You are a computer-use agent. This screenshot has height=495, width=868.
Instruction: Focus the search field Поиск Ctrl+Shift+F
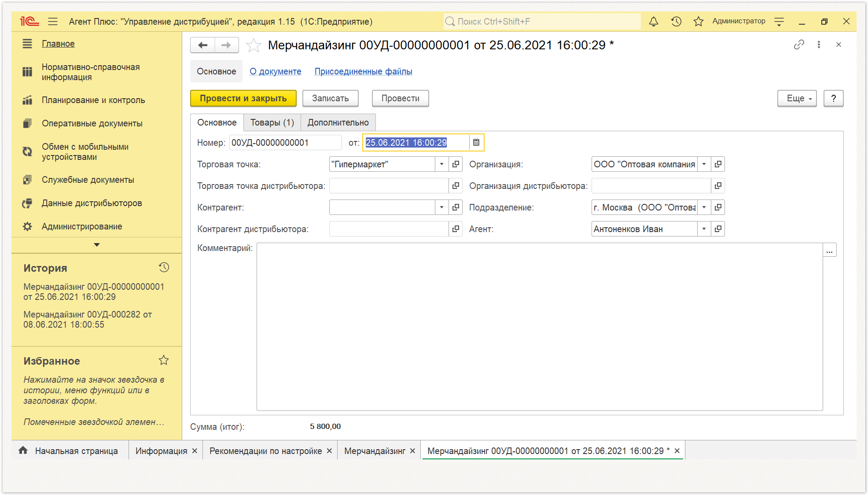(542, 21)
